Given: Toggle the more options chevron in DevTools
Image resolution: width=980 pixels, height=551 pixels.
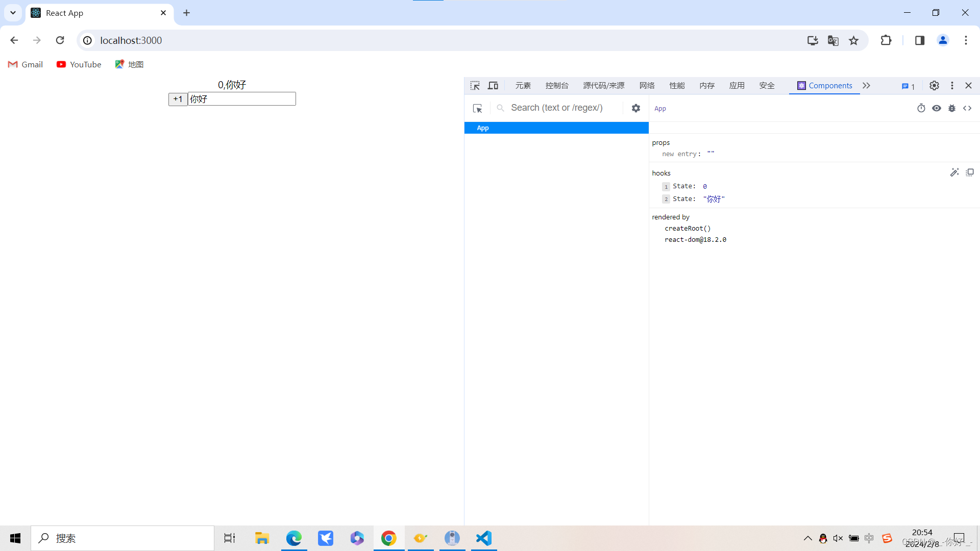Looking at the screenshot, I should 867,85.
